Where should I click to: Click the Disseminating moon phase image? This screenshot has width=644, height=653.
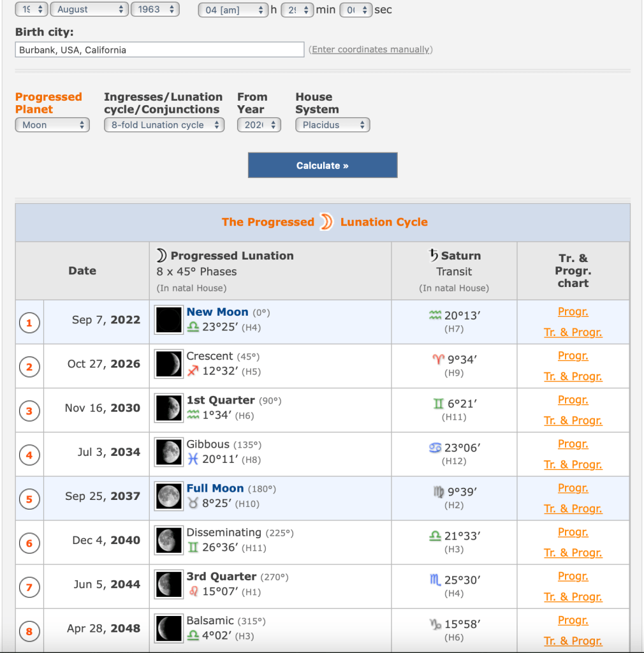pos(169,540)
